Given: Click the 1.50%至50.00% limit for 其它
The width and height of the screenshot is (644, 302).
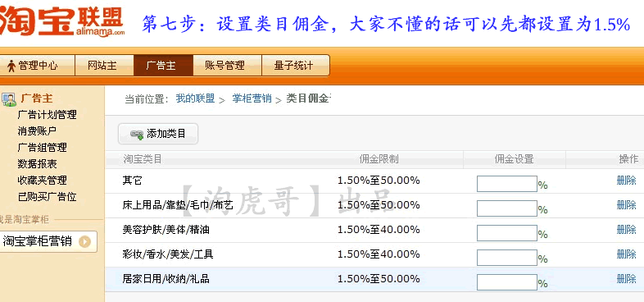Looking at the screenshot, I should pyautogui.click(x=379, y=181).
